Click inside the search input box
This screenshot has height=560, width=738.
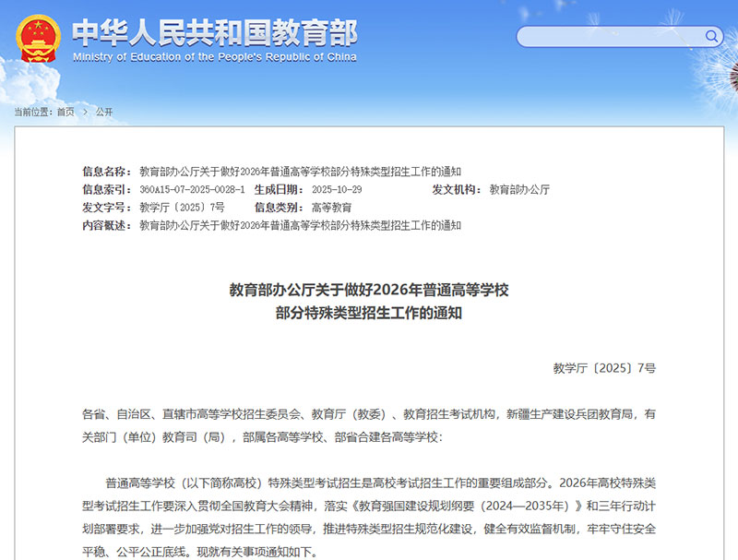609,37
